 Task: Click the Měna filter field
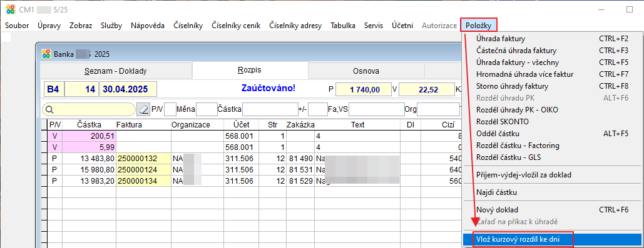pos(207,109)
